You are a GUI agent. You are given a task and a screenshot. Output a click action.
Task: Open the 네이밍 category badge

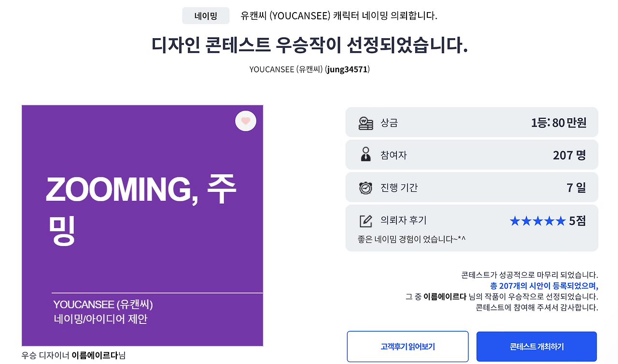click(x=206, y=15)
